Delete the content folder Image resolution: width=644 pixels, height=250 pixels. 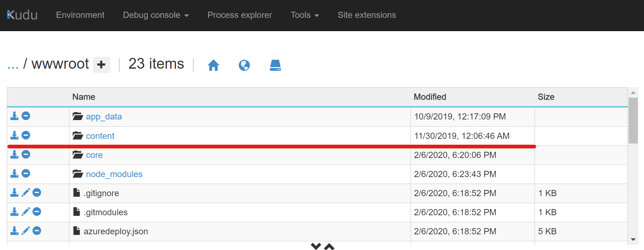[26, 135]
